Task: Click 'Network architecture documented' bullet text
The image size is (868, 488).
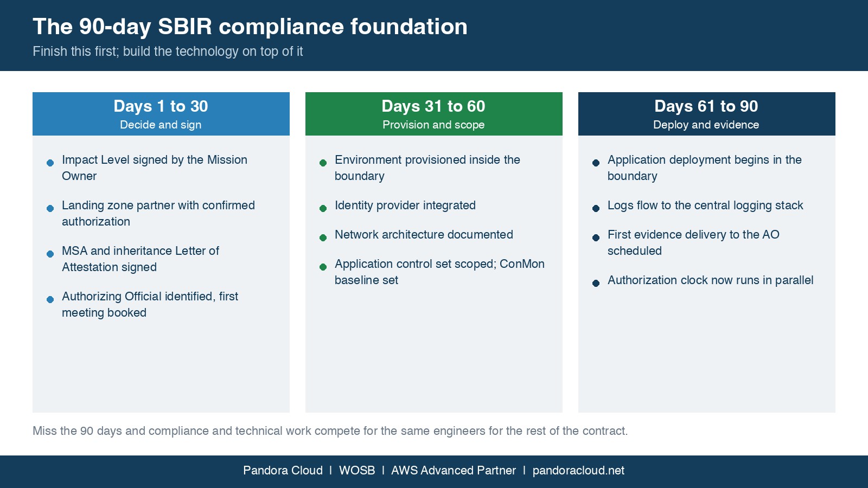Action: click(x=424, y=235)
